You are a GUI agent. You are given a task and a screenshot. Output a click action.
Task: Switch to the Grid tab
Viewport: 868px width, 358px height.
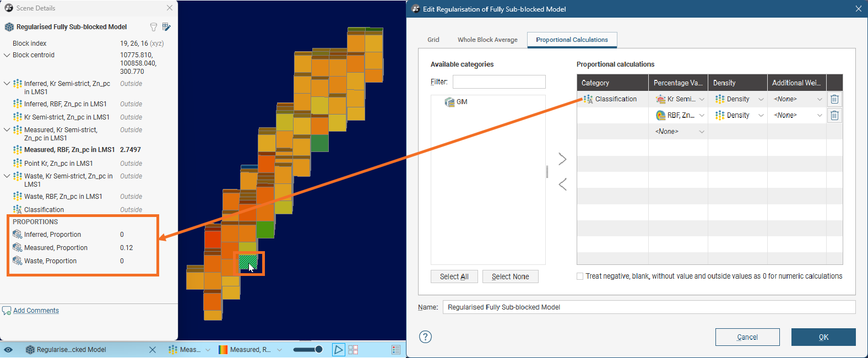click(x=433, y=40)
